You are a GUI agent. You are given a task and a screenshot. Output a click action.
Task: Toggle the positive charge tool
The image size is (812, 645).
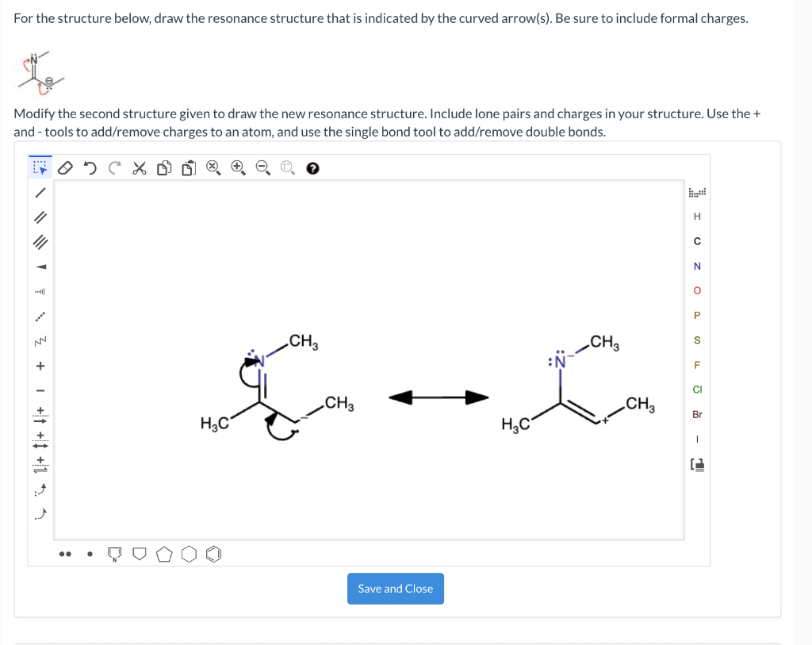coord(40,367)
